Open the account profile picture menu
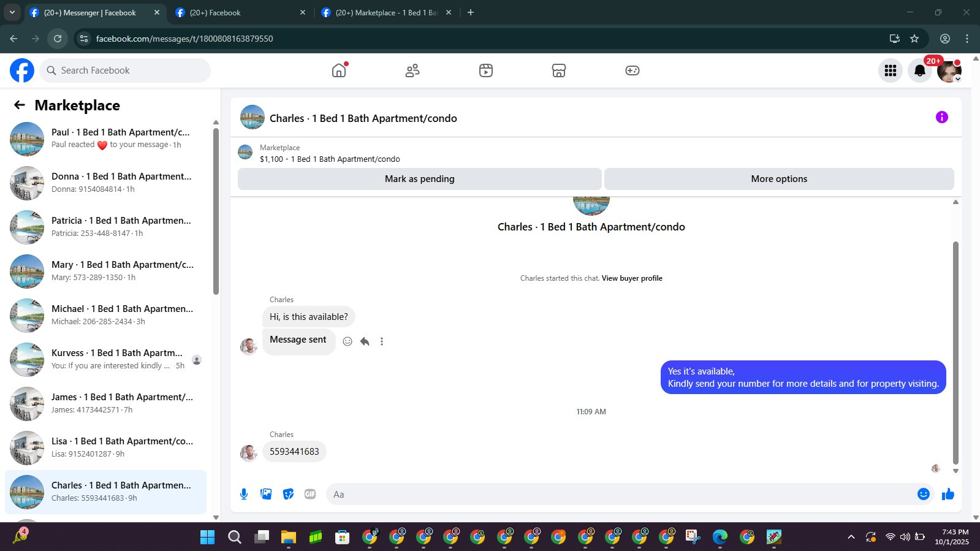This screenshot has width=980, height=551. (x=949, y=70)
